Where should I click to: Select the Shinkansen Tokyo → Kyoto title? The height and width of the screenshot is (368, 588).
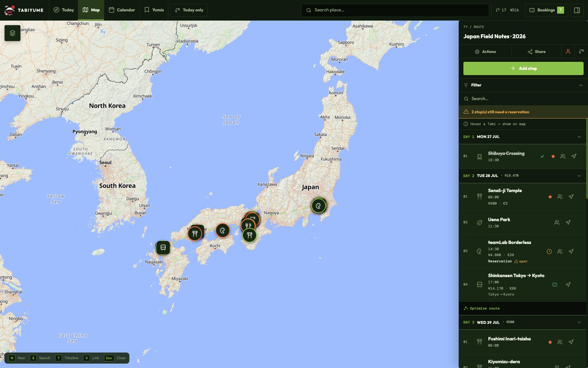pyautogui.click(x=516, y=276)
